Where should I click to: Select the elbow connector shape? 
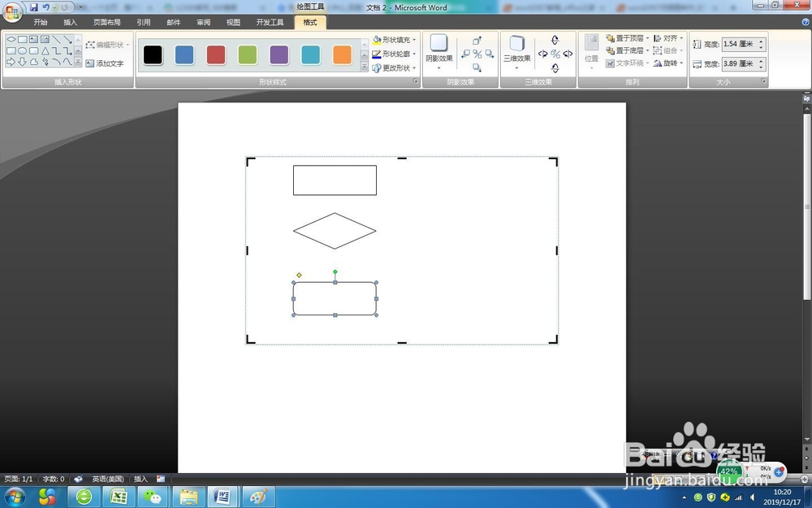point(57,50)
